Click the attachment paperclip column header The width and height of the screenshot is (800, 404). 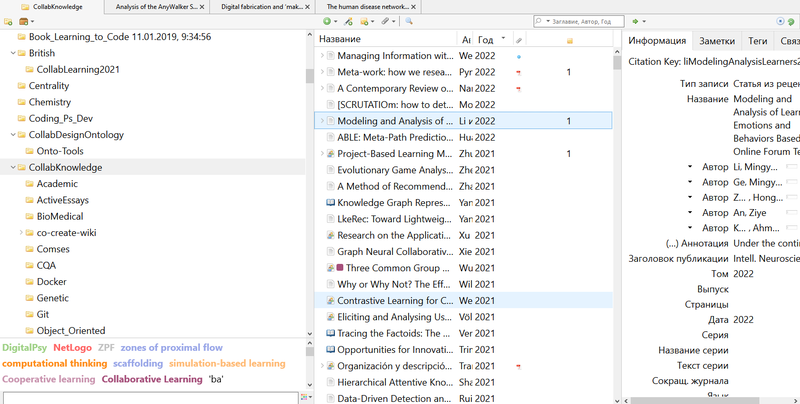[x=518, y=40]
